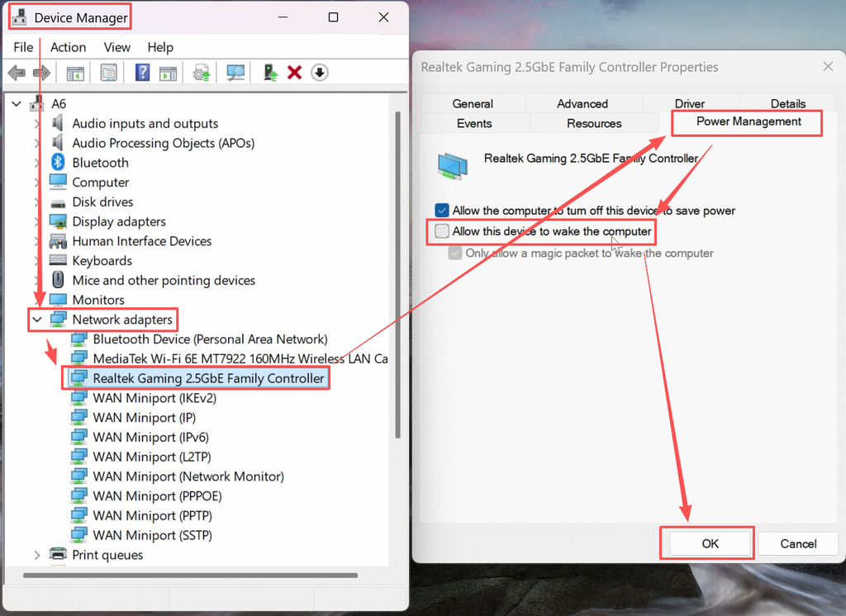Click Show/Hide Console Tree toolbar icon
Screen dimensions: 846x616
point(75,73)
